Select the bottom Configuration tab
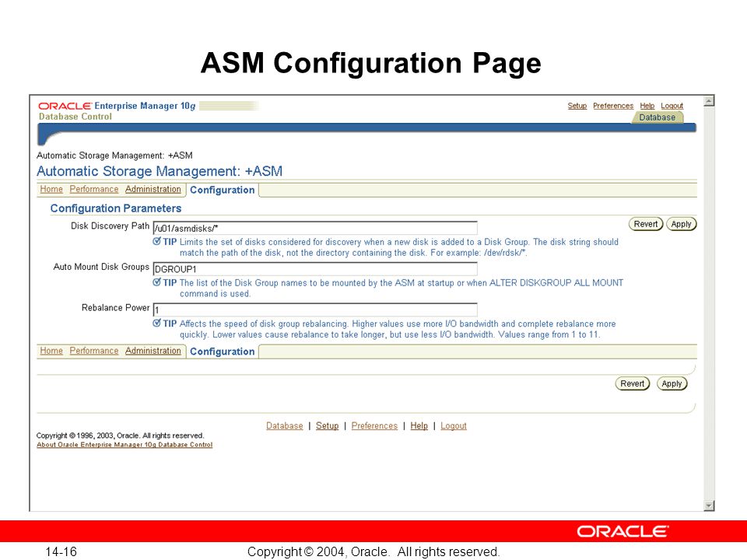 click(x=222, y=352)
